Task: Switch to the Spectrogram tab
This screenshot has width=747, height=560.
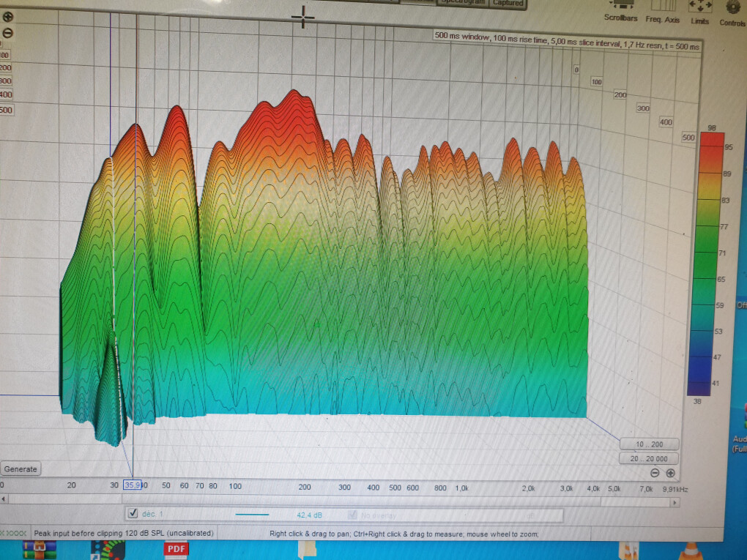Action: coord(463,2)
